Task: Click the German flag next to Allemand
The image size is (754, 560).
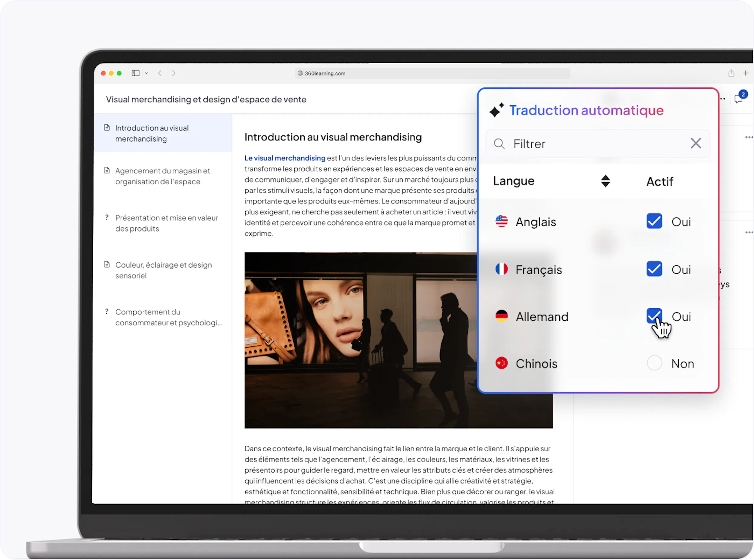Action: pos(501,316)
